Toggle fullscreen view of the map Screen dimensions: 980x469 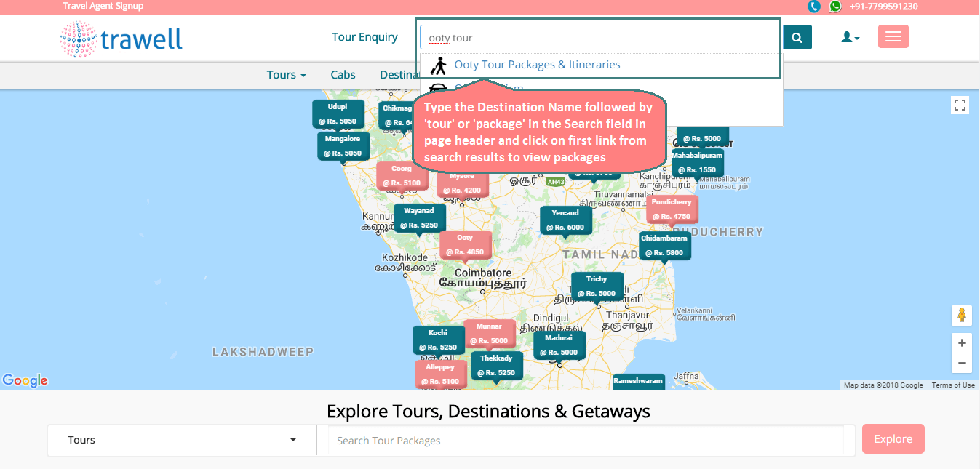960,105
